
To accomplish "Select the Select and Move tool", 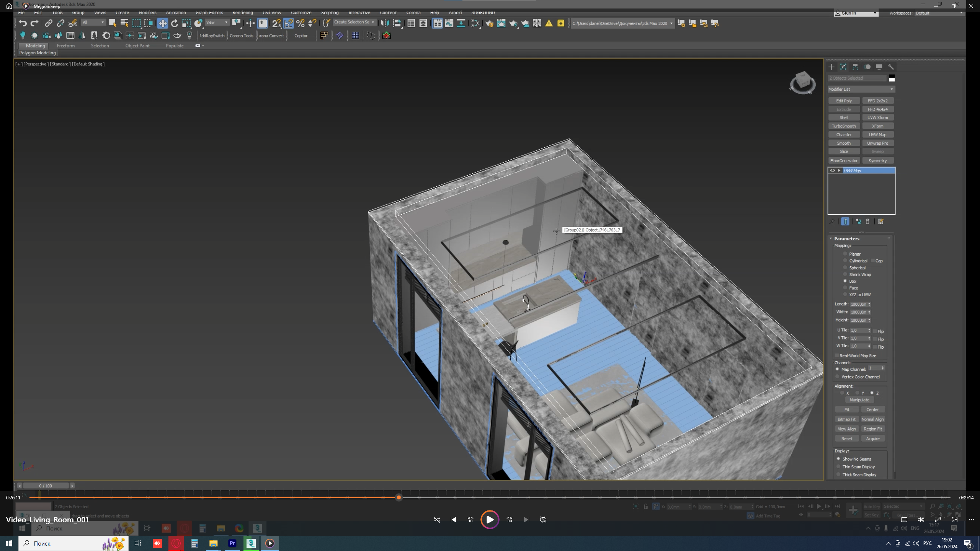I will click(x=163, y=23).
